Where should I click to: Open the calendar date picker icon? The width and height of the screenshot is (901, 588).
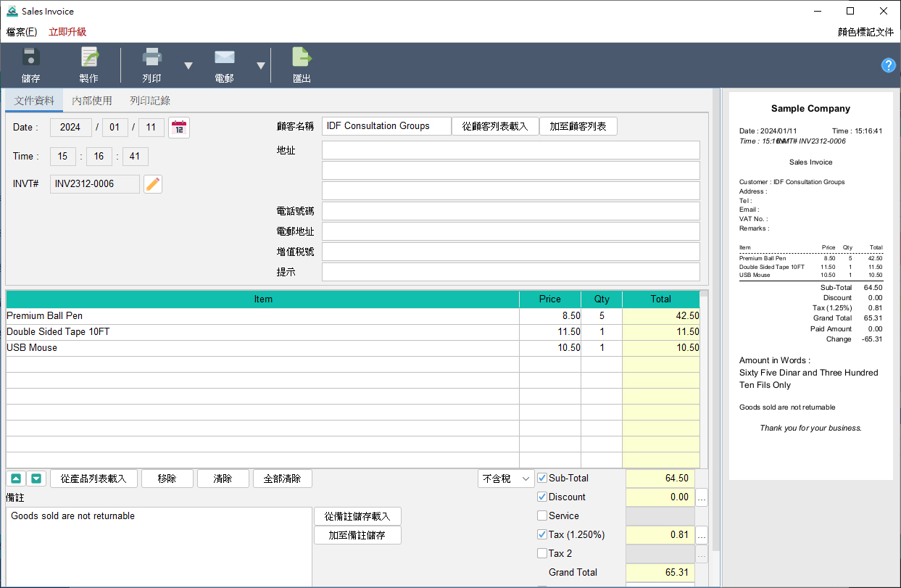(179, 128)
